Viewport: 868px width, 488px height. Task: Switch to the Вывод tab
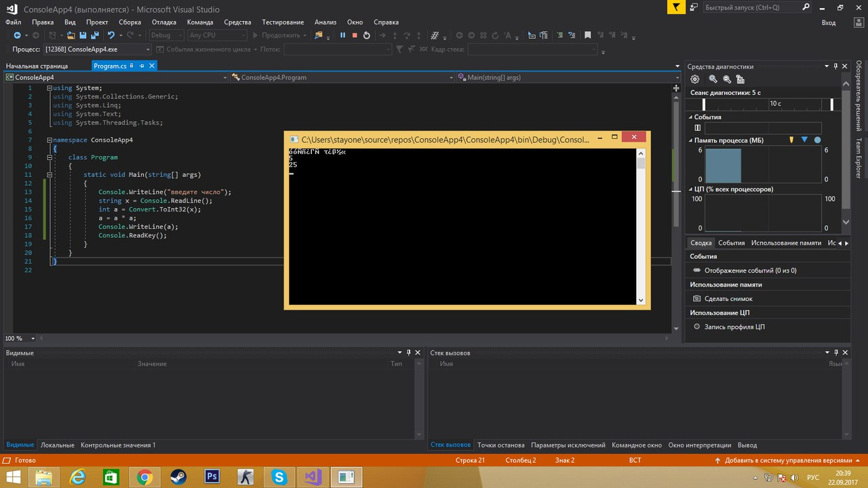click(747, 445)
